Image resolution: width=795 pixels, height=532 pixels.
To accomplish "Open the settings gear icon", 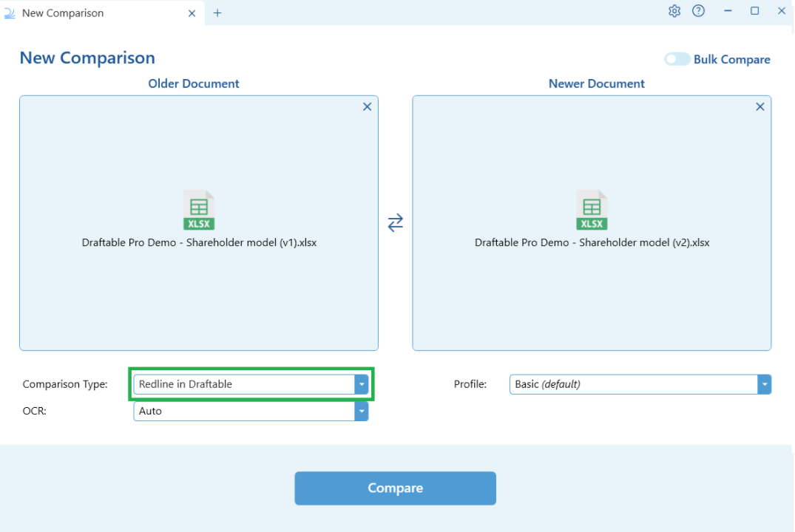I will click(674, 11).
